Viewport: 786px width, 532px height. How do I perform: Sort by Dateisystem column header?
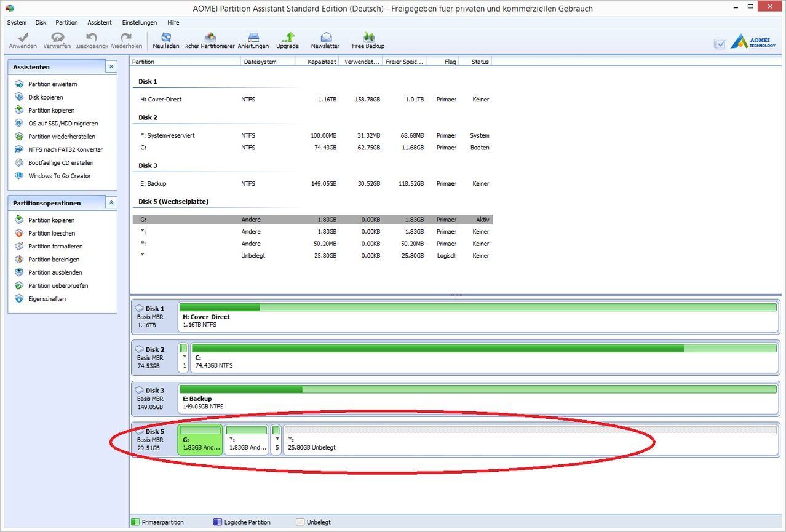pyautogui.click(x=268, y=62)
